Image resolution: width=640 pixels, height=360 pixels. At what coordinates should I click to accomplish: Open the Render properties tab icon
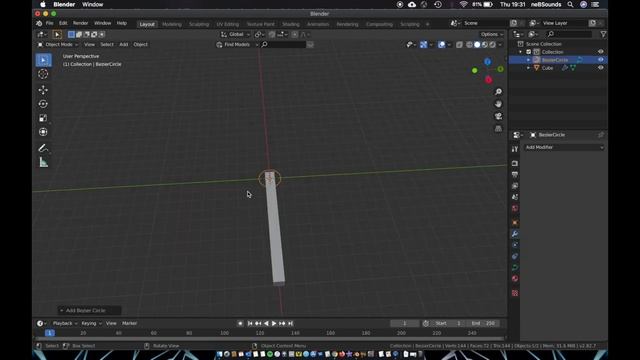[x=515, y=163]
